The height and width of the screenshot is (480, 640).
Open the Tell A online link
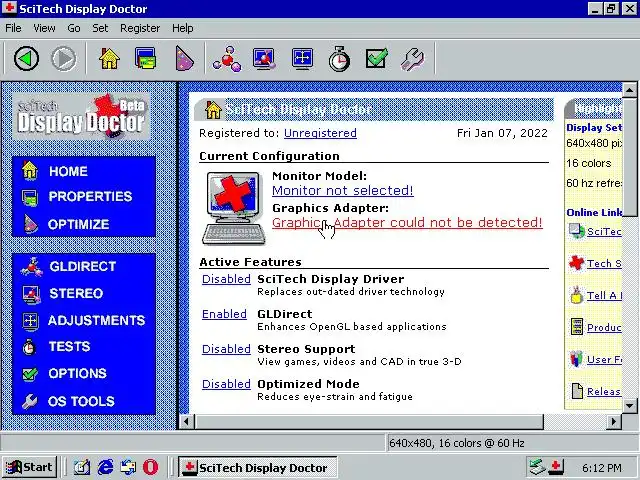[x=604, y=295]
